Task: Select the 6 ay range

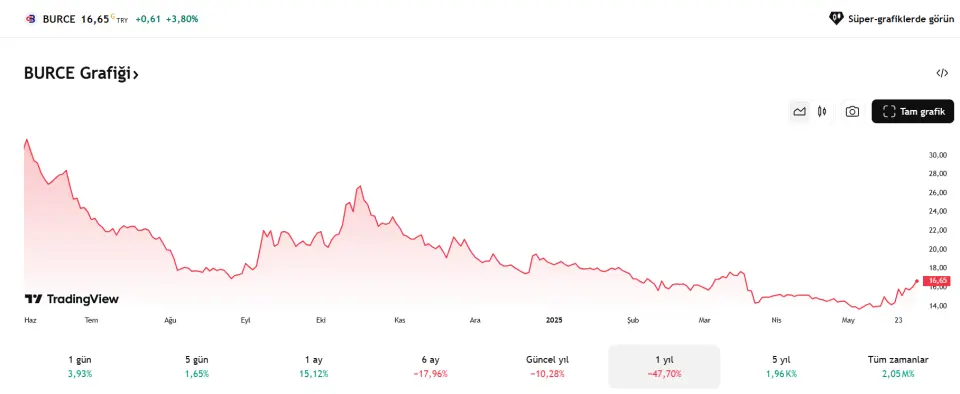Action: click(430, 366)
